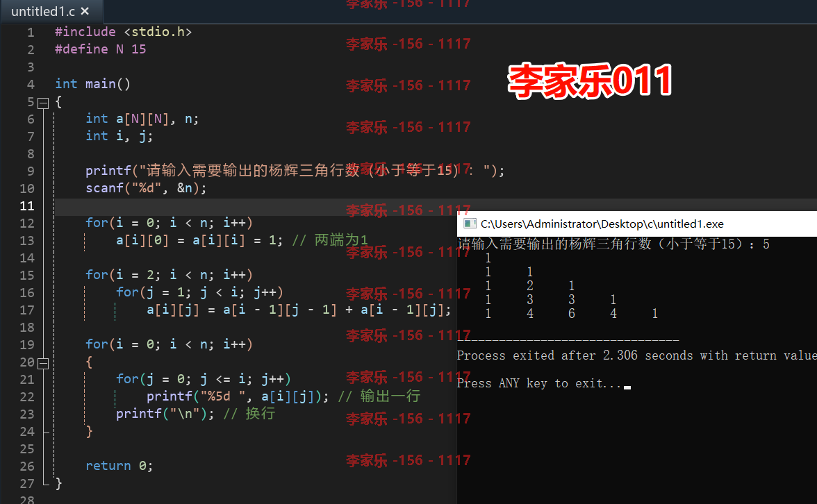Viewport: 817px width, 504px height.
Task: Click the console output row 1 3 3 1
Action: click(x=551, y=299)
